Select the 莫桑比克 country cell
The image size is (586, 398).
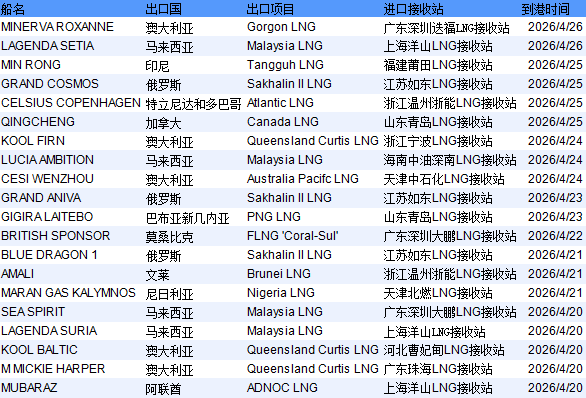[x=169, y=237]
